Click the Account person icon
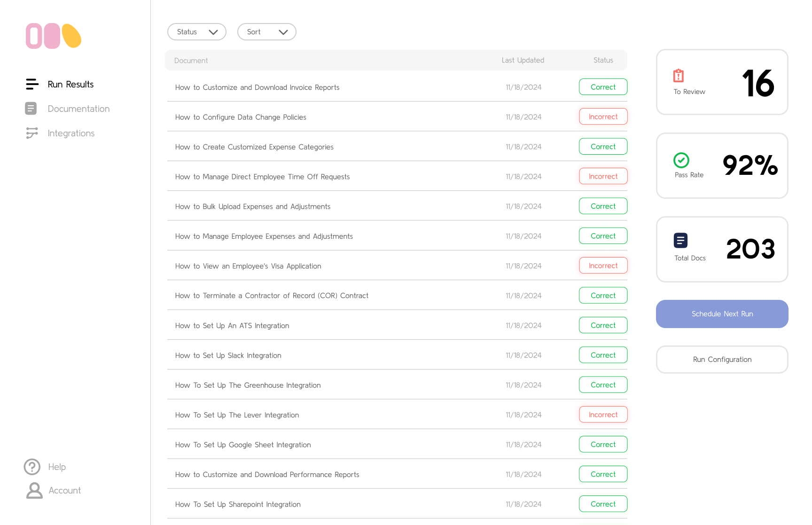The image size is (812, 525). click(34, 490)
